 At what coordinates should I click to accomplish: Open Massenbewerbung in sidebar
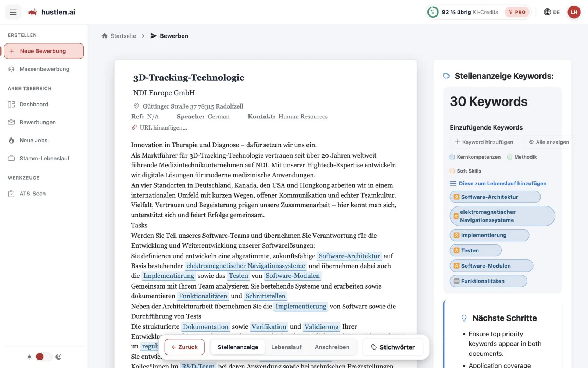[44, 69]
